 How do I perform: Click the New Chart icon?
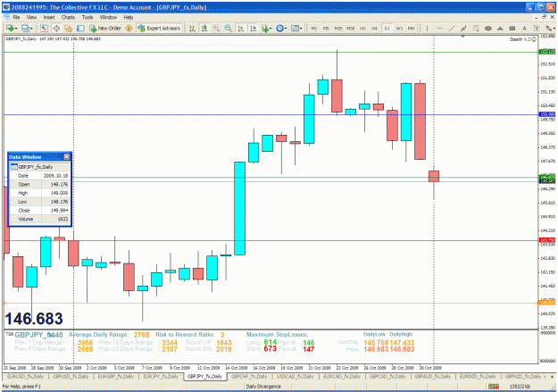click(11, 28)
